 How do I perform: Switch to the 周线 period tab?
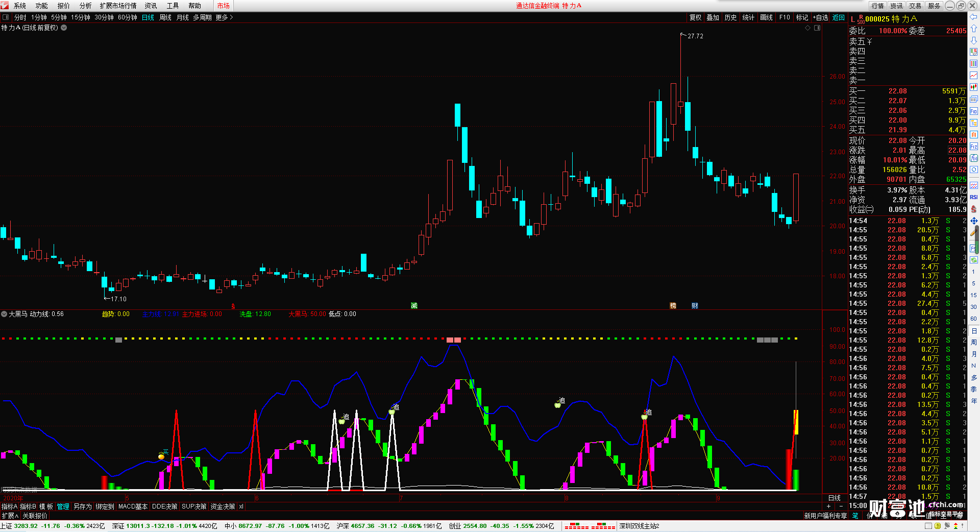pyautogui.click(x=165, y=17)
